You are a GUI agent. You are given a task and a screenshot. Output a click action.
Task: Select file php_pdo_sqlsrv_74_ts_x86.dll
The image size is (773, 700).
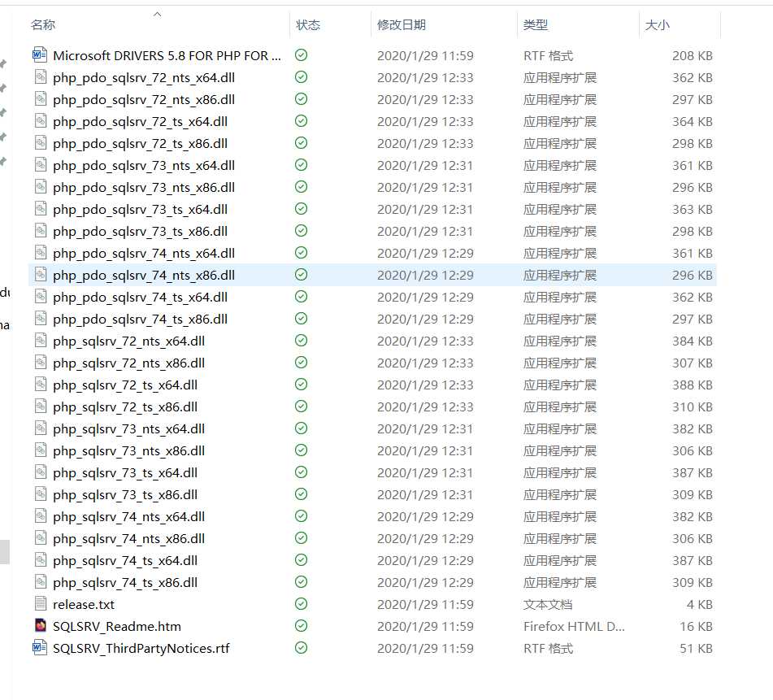(140, 320)
